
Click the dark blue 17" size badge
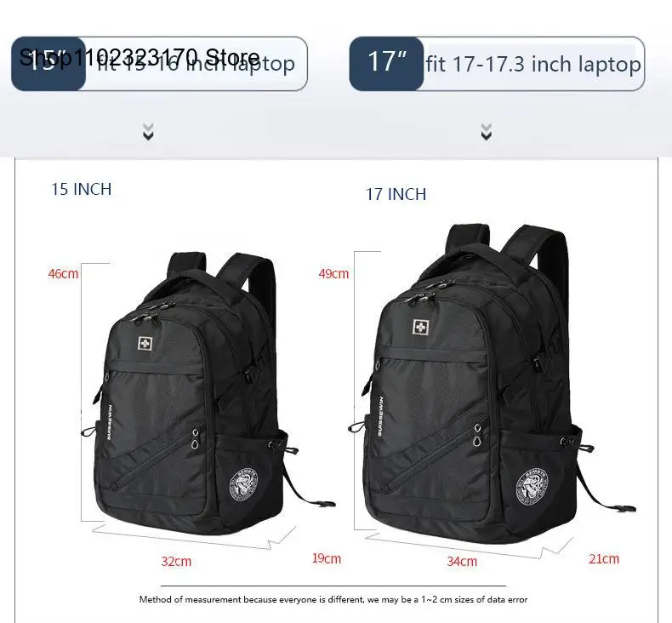386,64
